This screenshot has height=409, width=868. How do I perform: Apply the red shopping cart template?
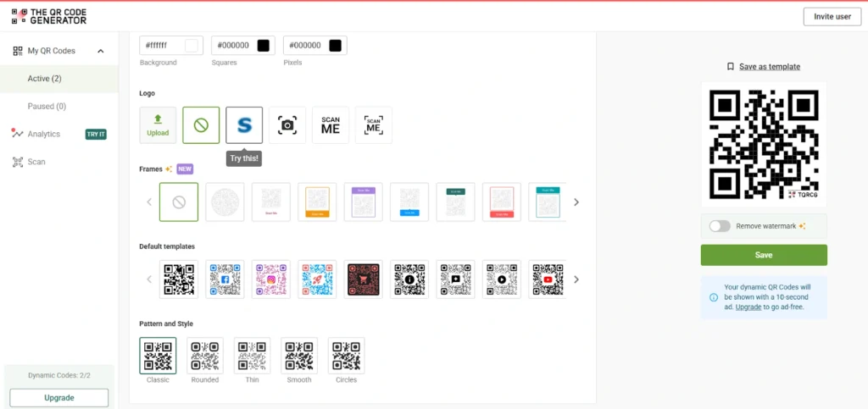pos(363,279)
